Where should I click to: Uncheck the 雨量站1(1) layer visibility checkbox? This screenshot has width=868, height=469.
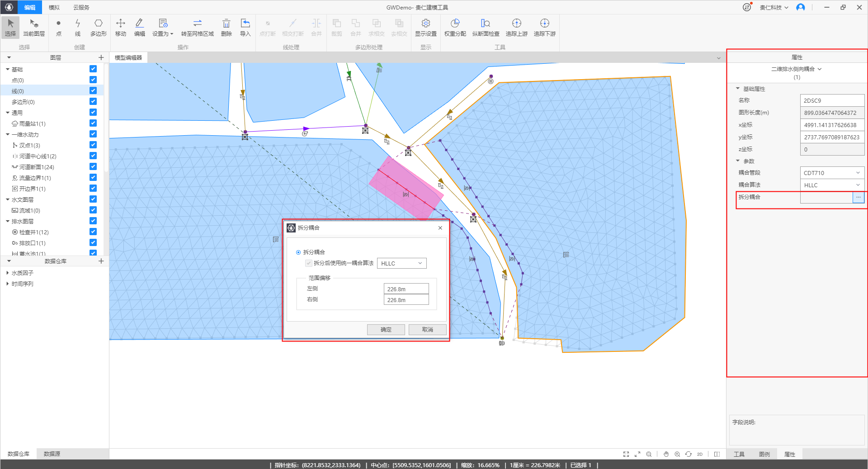[93, 123]
